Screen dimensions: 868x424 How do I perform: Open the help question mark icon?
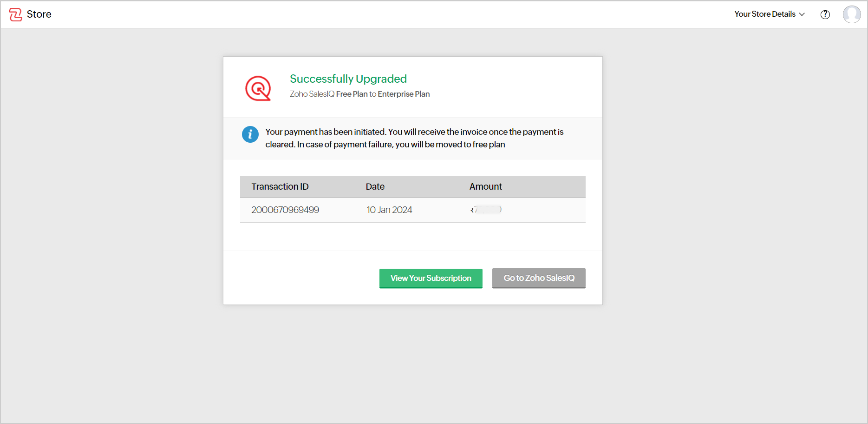click(825, 14)
